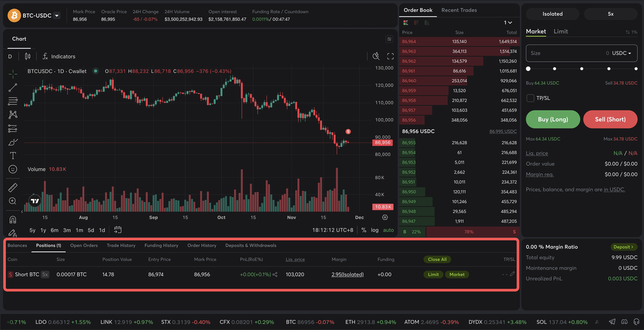Select the ruler measure tool
The image size is (644, 330).
click(x=13, y=188)
